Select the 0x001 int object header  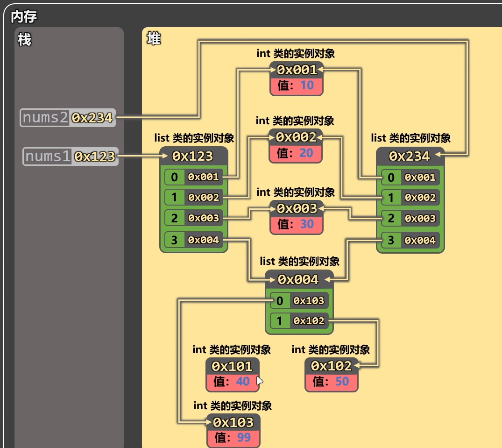(x=297, y=70)
